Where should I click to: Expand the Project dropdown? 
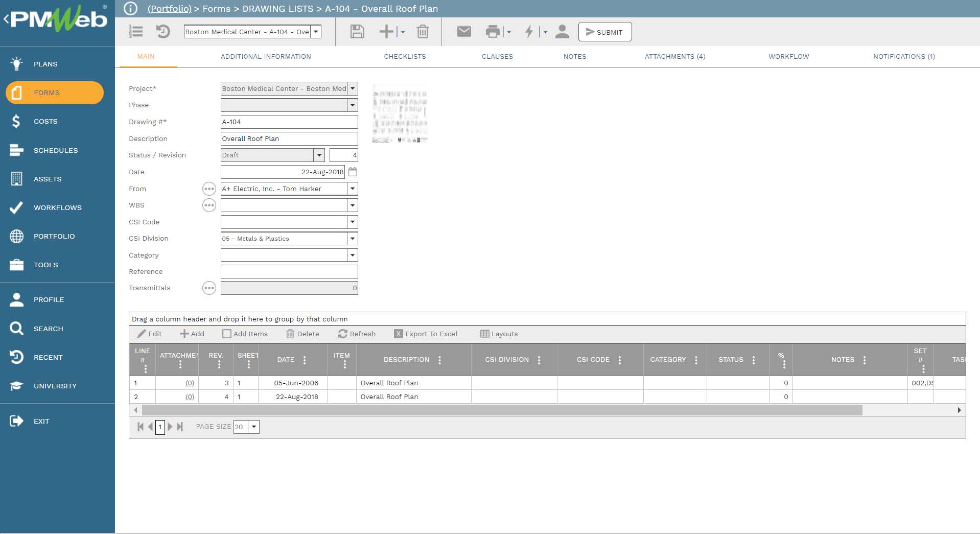click(353, 88)
